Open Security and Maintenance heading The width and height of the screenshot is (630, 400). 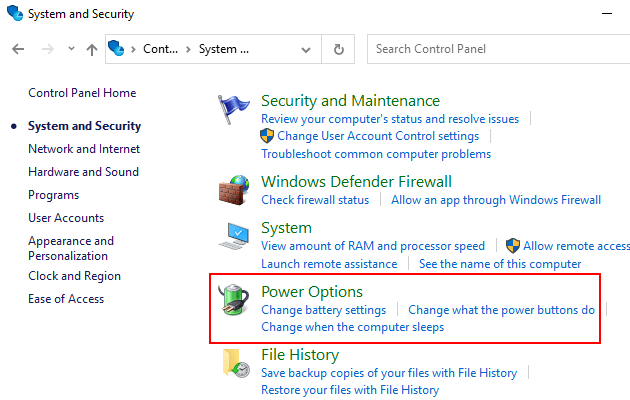coord(350,101)
